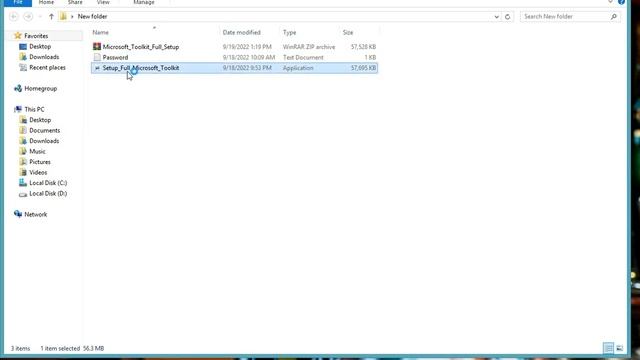Screen dimensions: 640x360
Task: Open Downloads under This PC
Action: [44, 141]
